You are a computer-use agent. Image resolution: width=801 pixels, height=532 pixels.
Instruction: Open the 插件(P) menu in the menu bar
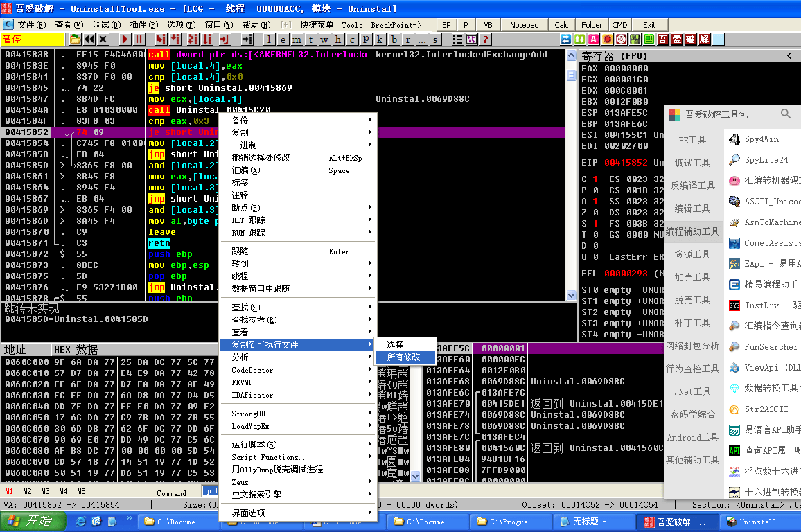point(143,24)
